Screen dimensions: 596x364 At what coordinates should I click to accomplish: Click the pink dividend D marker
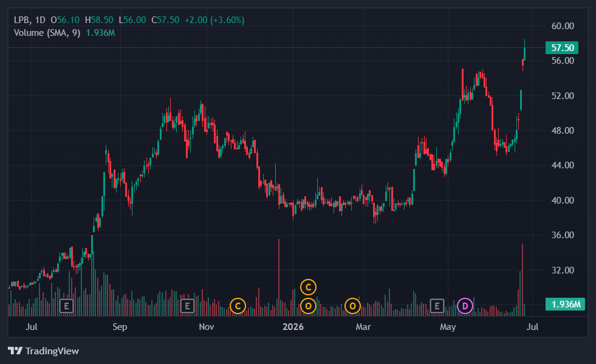[x=465, y=306]
